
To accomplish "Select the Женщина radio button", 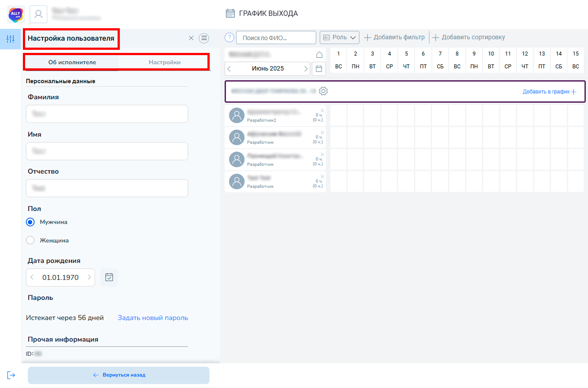I will click(x=30, y=241).
